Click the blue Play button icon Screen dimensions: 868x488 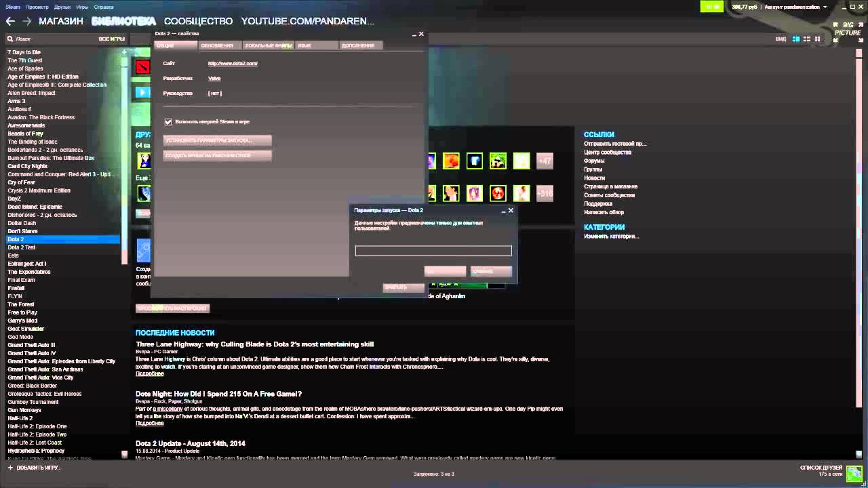pyautogui.click(x=142, y=92)
